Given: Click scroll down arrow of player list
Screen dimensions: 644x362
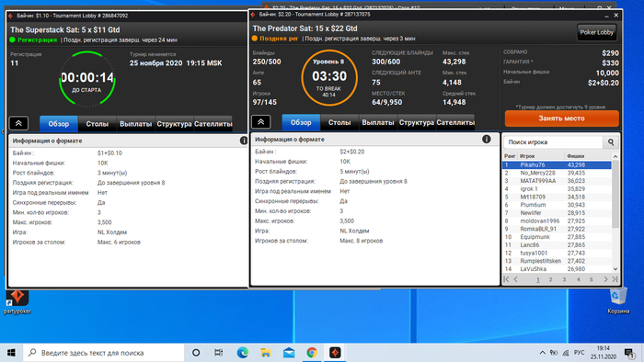Looking at the screenshot, I should click(615, 269).
